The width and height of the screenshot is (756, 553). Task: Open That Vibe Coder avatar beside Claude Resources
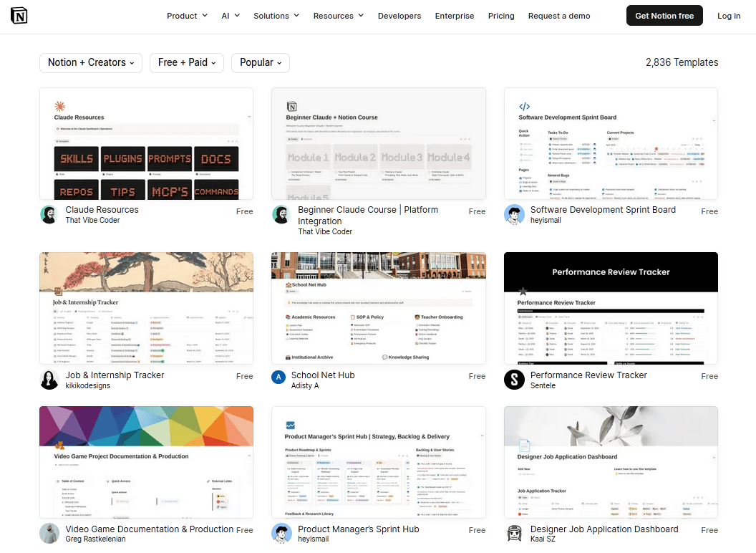49,215
